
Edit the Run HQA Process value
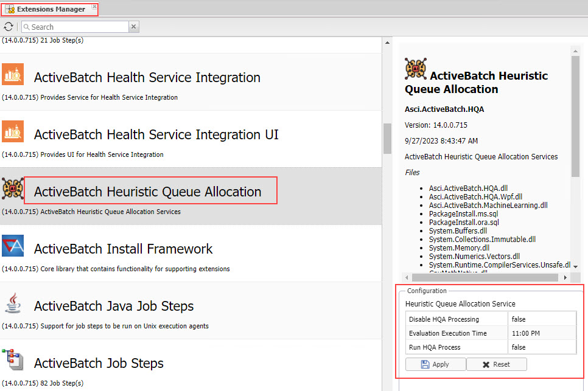(542, 347)
